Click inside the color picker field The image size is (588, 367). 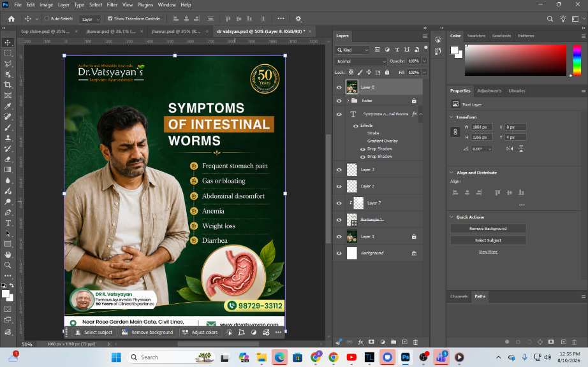coord(516,60)
